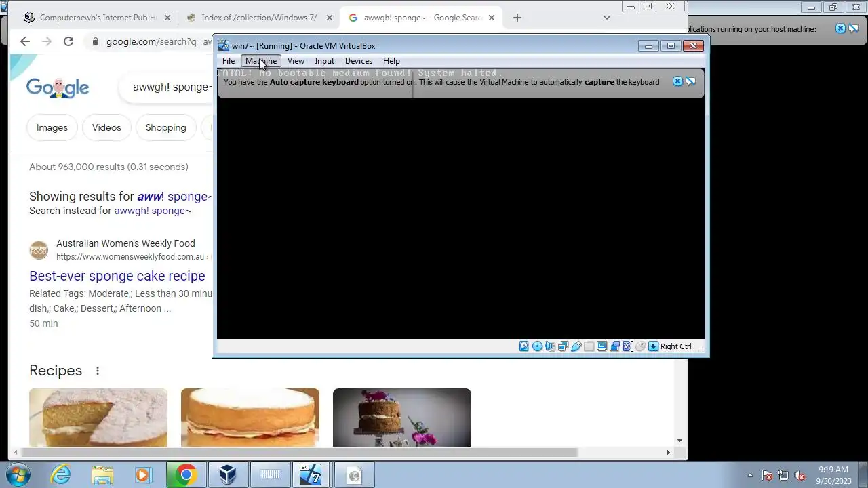Click the network adapter indicator in VirtualBox
Image resolution: width=868 pixels, height=488 pixels.
pyautogui.click(x=563, y=346)
